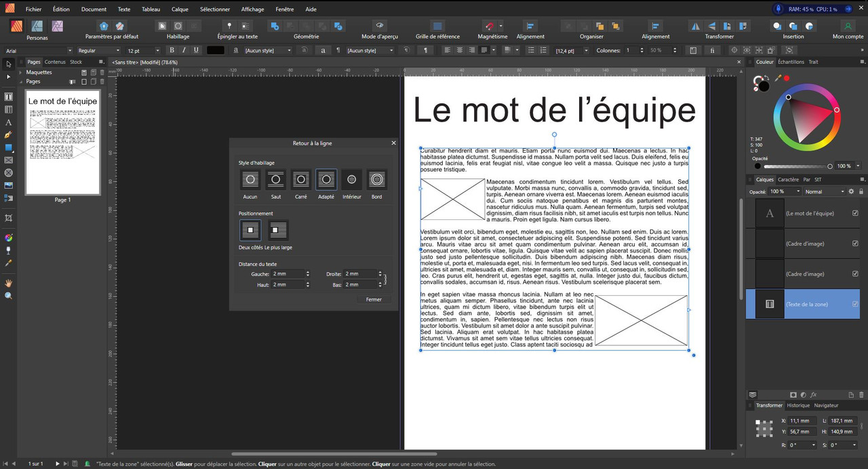
Task: Toggle visibility of Texte de la zone layer
Action: [855, 304]
